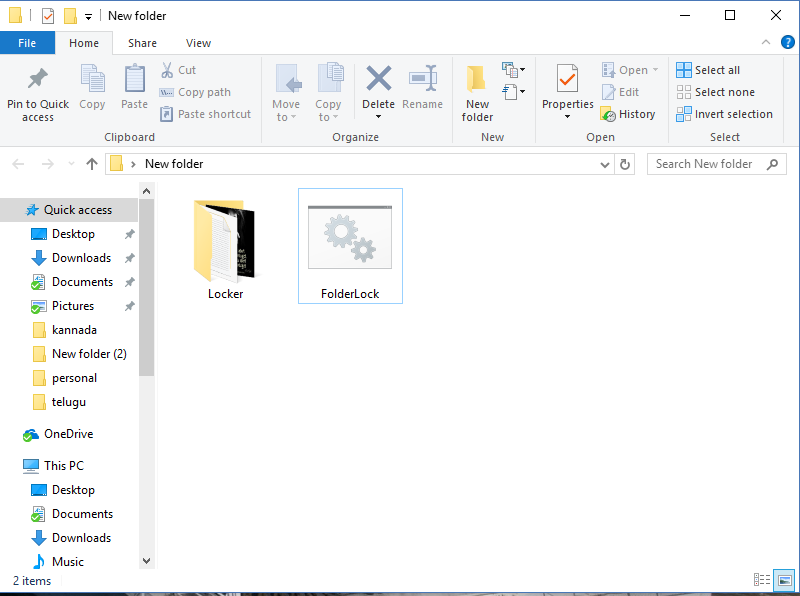Open the Move to dropdown
Viewport: 800px width, 596px height.
pyautogui.click(x=287, y=95)
